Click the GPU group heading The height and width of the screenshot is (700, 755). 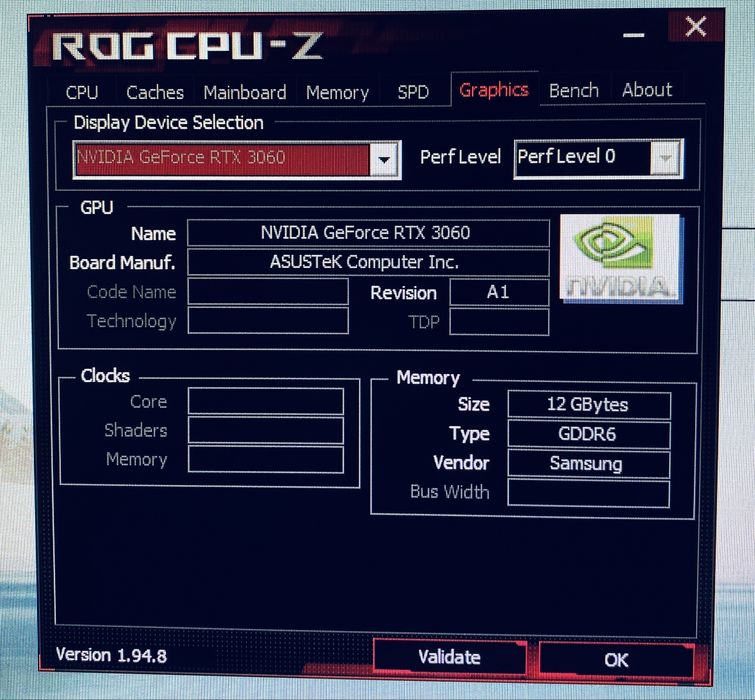[x=97, y=207]
